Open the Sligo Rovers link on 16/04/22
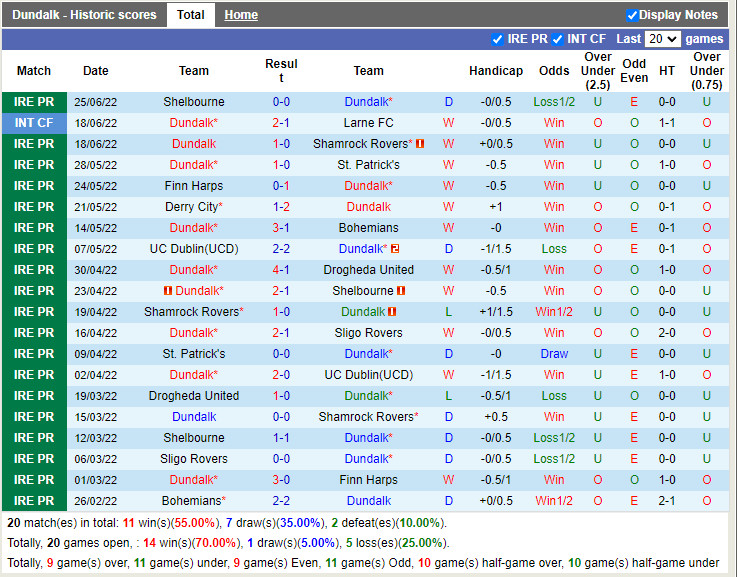The height and width of the screenshot is (577, 737). tap(368, 333)
